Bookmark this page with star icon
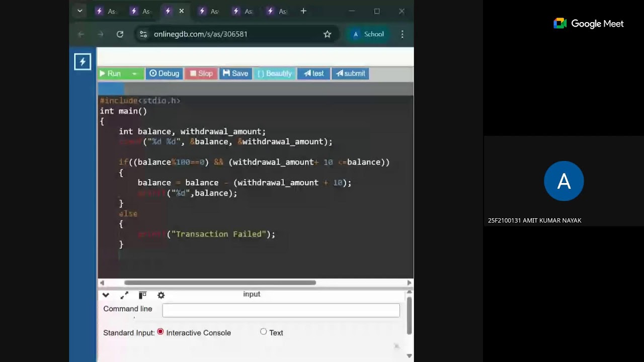The width and height of the screenshot is (644, 362). coord(328,34)
